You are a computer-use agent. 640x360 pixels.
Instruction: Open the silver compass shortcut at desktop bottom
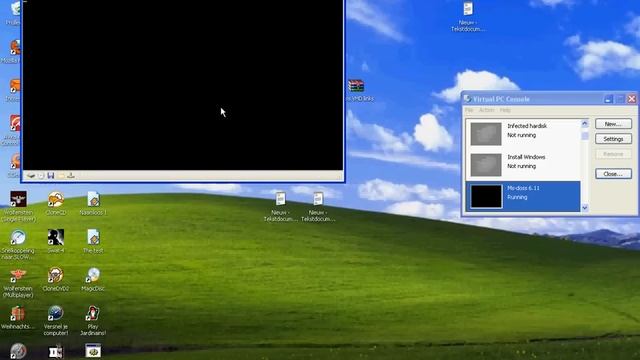coord(18,351)
